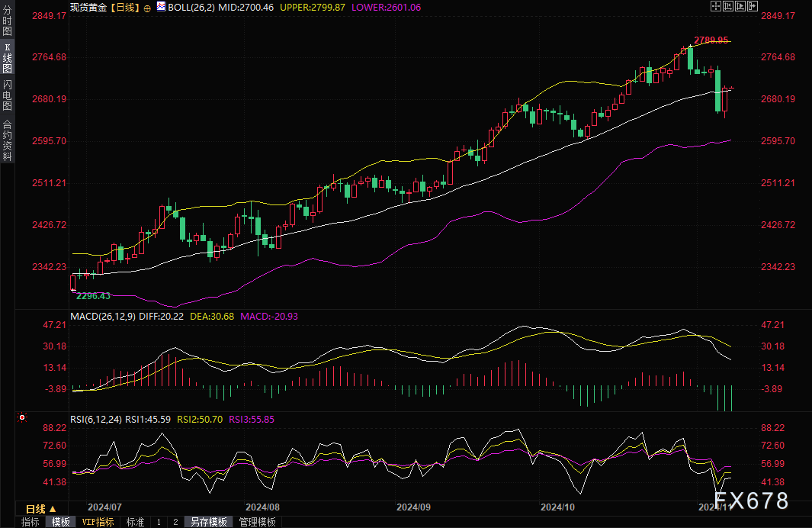Select template slot 1 in bottom bar

pos(159,522)
